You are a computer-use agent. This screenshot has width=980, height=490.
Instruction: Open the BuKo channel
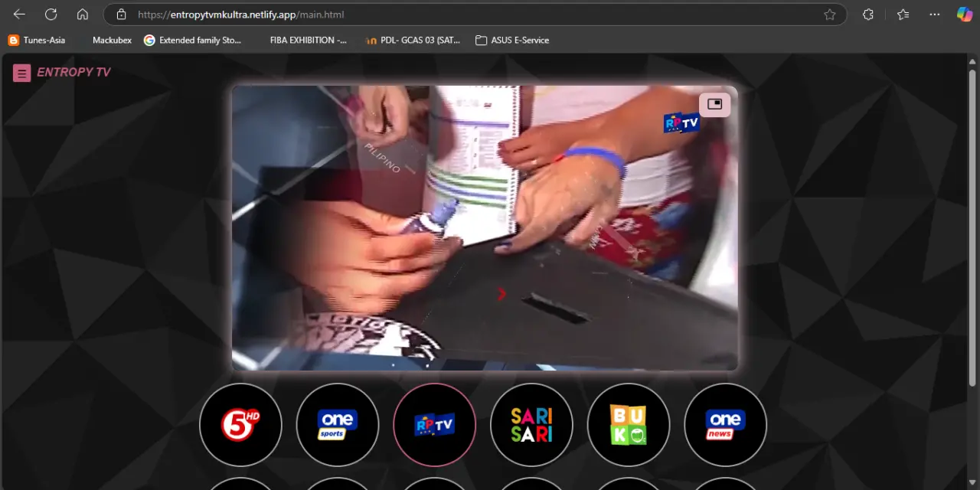tap(629, 424)
